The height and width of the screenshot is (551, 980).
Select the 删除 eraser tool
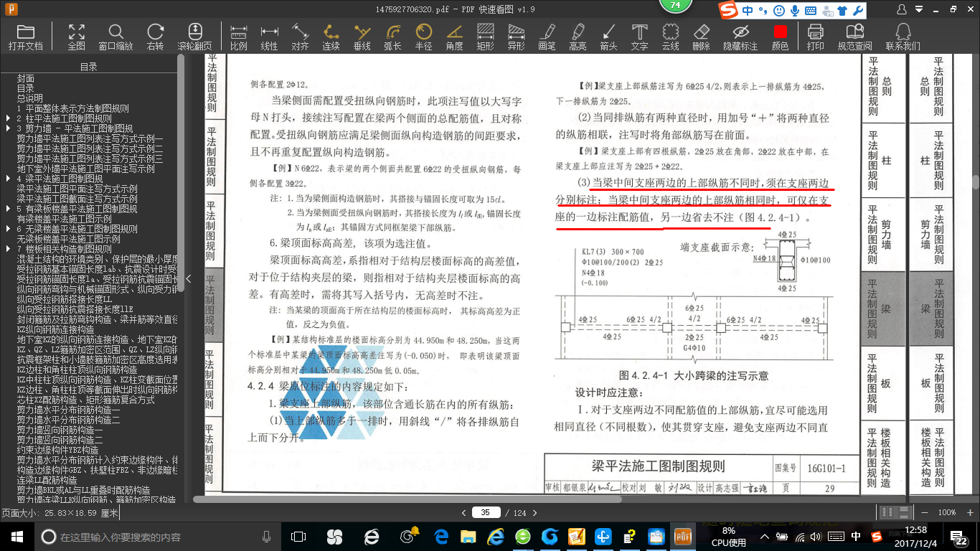tap(701, 37)
